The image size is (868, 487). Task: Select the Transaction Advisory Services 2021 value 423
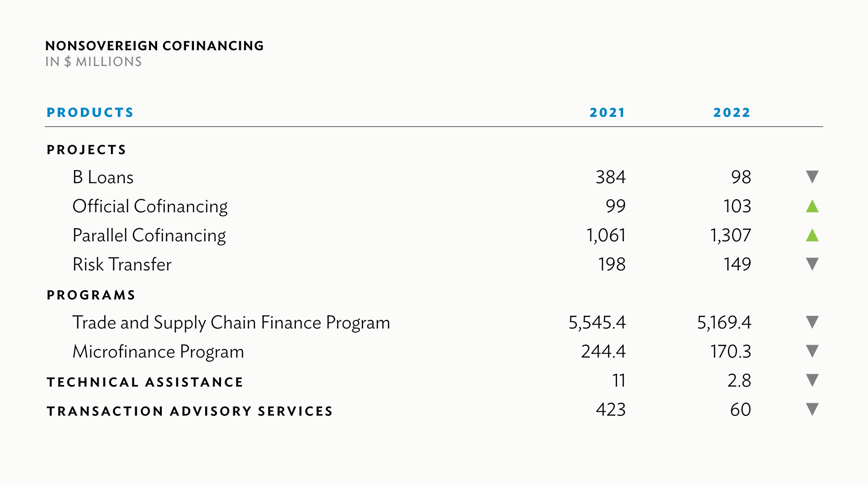point(610,410)
